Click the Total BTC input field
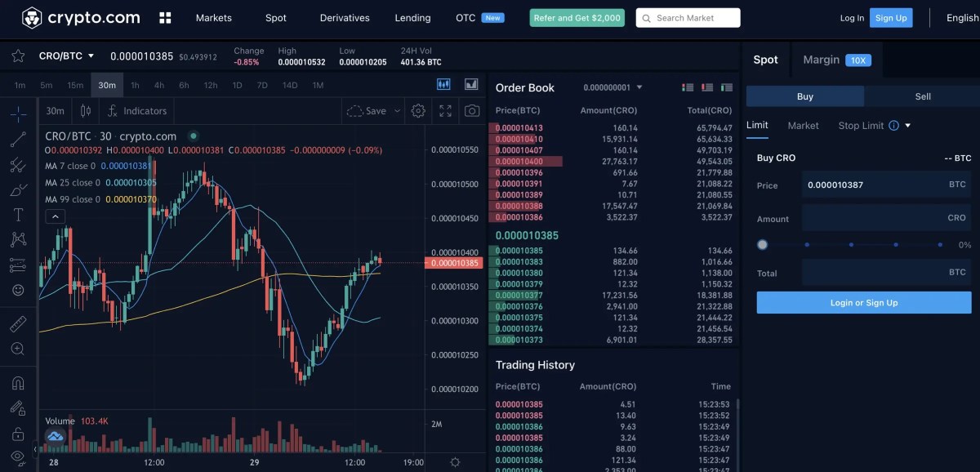This screenshot has height=472, width=980. coord(887,272)
